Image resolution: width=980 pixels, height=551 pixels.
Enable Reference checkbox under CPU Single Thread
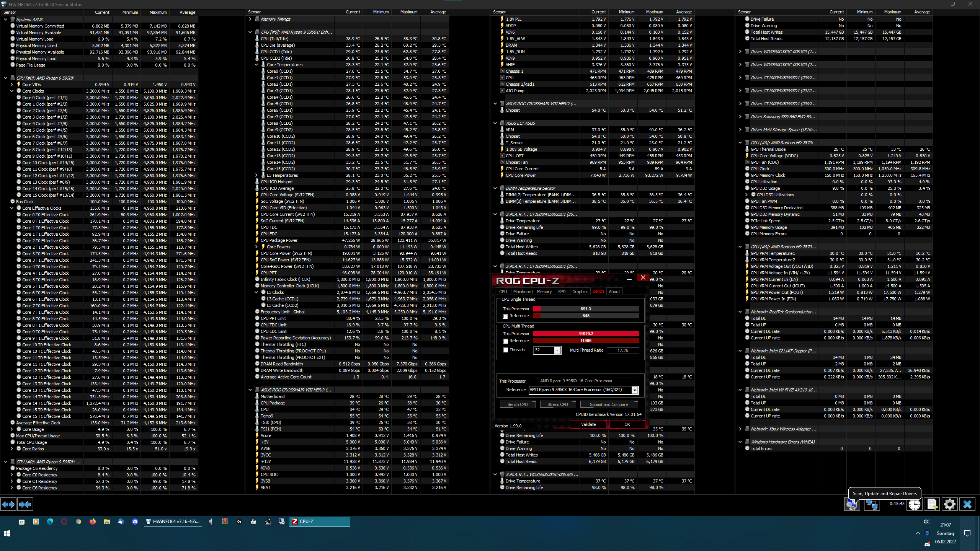click(x=506, y=316)
